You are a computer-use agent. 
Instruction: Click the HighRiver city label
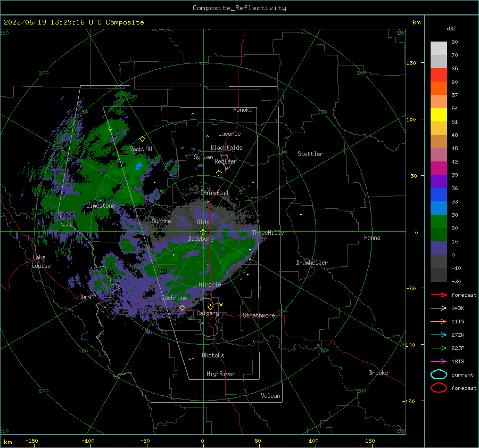221,374
